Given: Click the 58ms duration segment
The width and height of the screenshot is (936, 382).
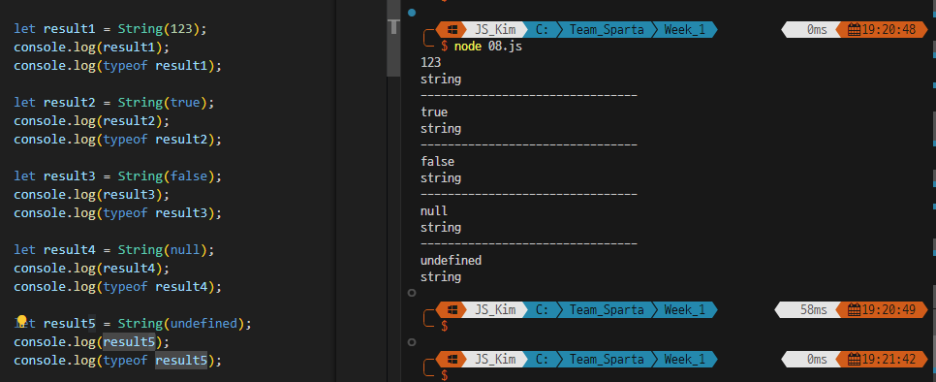Looking at the screenshot, I should click(x=809, y=310).
